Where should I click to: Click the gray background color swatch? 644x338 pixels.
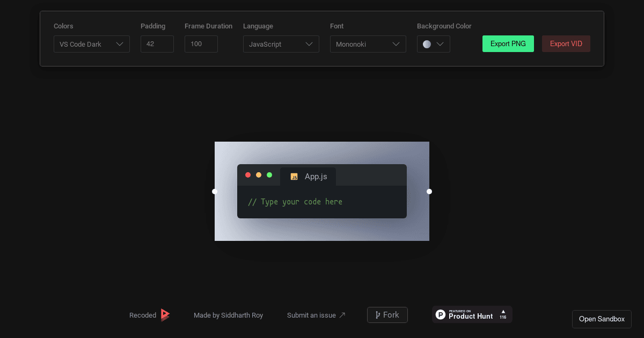[427, 43]
